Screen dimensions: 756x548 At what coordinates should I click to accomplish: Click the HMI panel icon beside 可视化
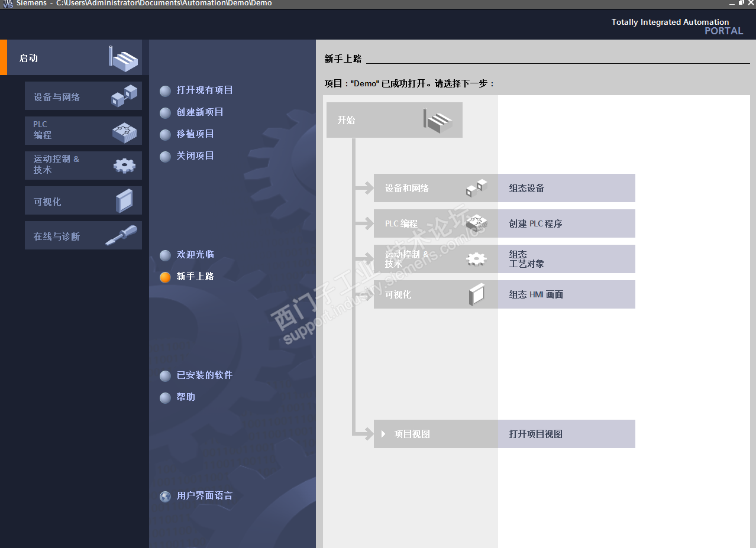pyautogui.click(x=124, y=201)
